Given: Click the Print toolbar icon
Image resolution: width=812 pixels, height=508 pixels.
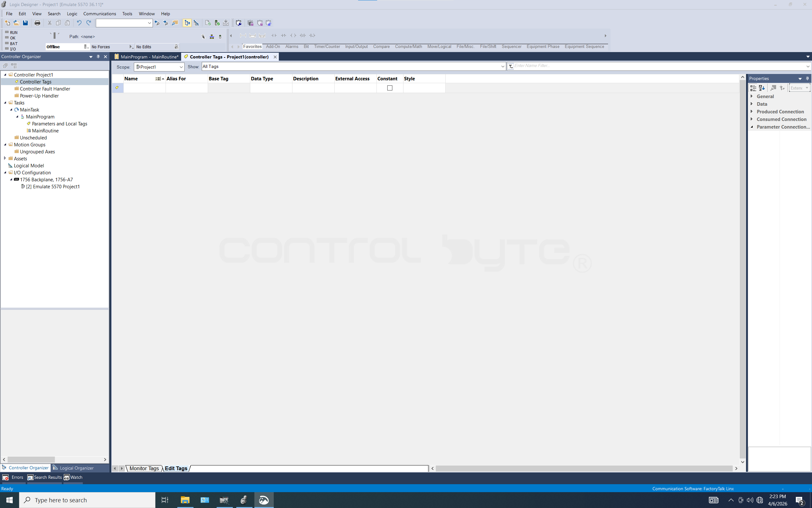Looking at the screenshot, I should [x=37, y=23].
